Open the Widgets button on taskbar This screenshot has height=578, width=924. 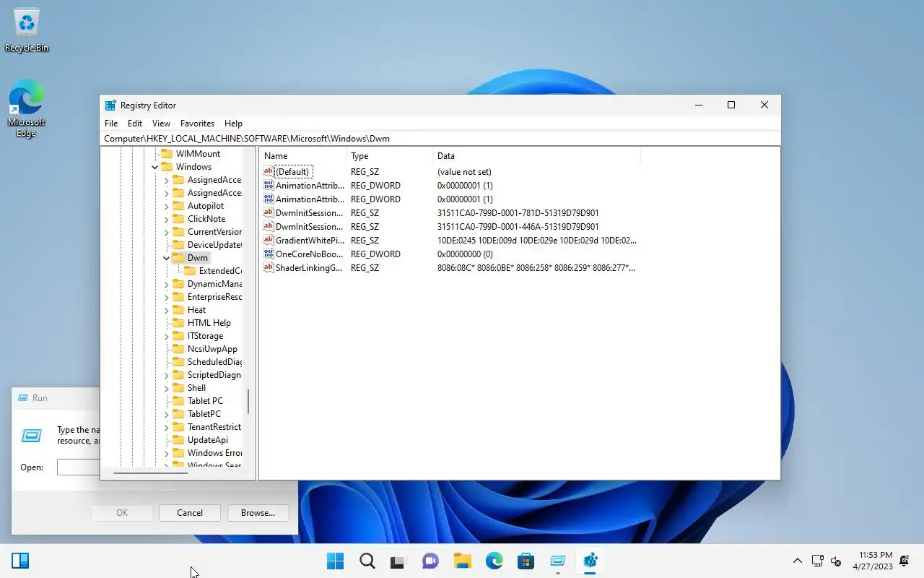[20, 561]
